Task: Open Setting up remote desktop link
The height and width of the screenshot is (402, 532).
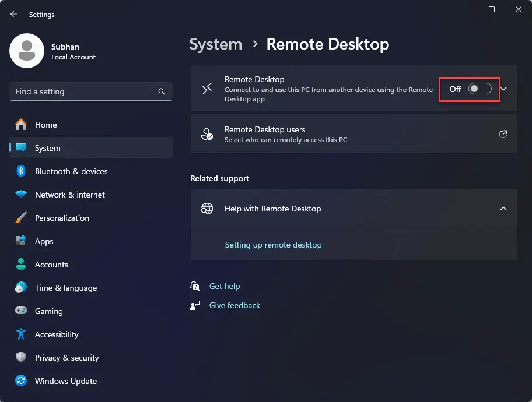Action: point(273,245)
